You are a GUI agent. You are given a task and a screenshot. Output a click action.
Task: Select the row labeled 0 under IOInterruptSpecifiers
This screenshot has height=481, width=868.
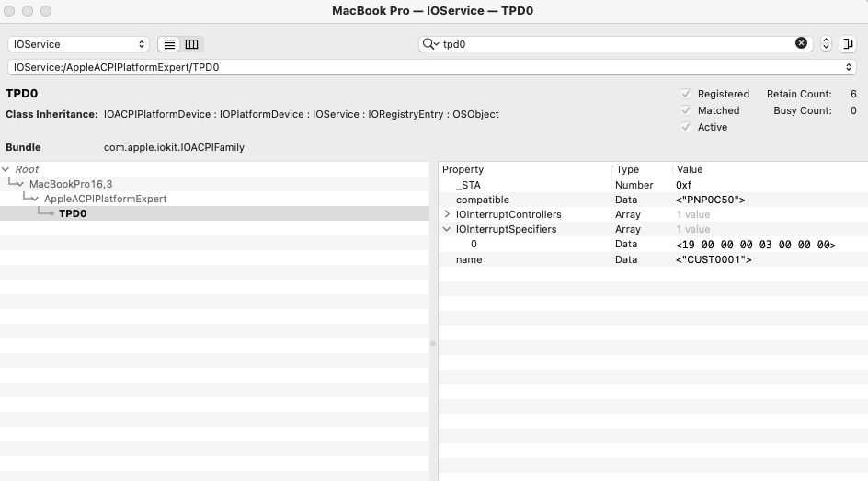pyautogui.click(x=653, y=244)
